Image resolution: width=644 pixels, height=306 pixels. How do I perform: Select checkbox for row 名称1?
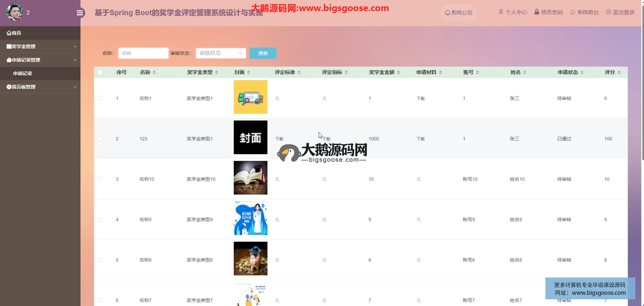click(x=100, y=98)
